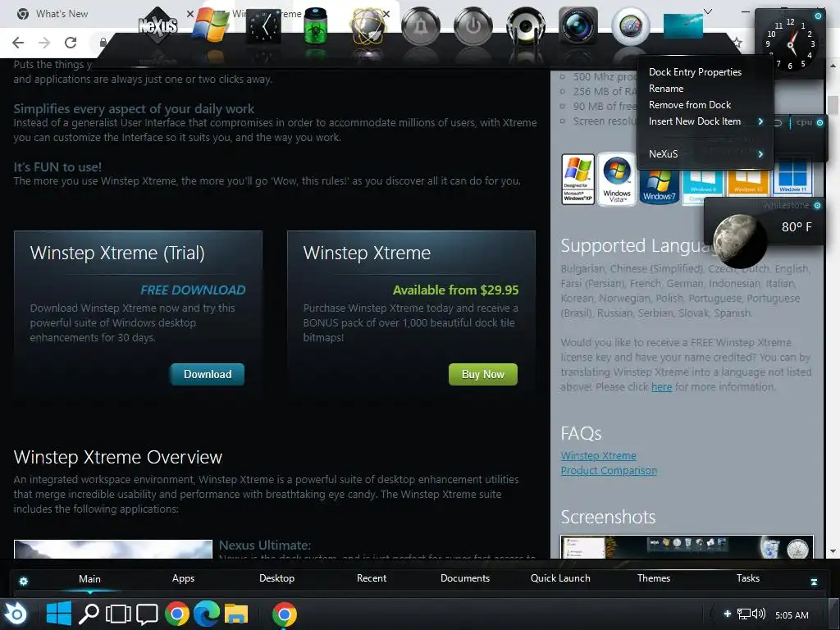Switch to the Apps shelf tab
The height and width of the screenshot is (630, 840).
coord(183,578)
